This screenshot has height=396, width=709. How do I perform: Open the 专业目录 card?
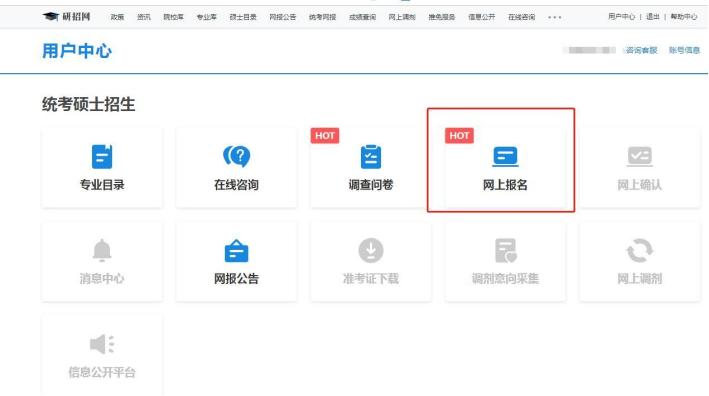point(102,168)
